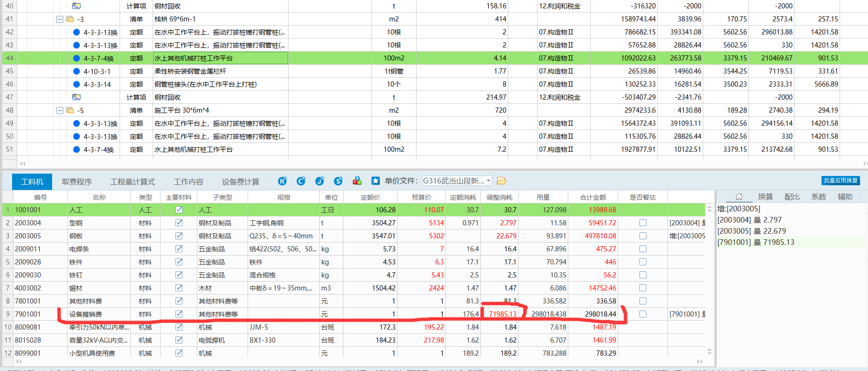
Task: Switch to the 工料机 tab
Action: (32, 182)
